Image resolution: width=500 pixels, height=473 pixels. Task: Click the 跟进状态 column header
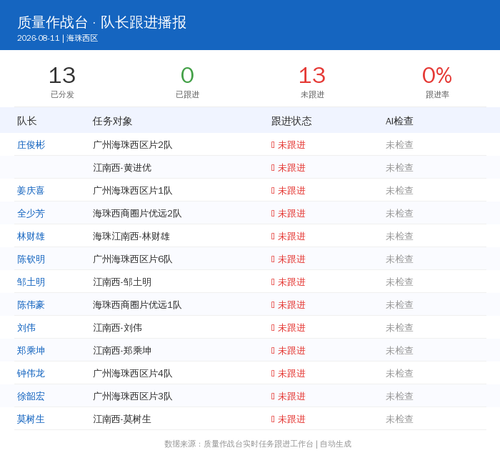(291, 121)
